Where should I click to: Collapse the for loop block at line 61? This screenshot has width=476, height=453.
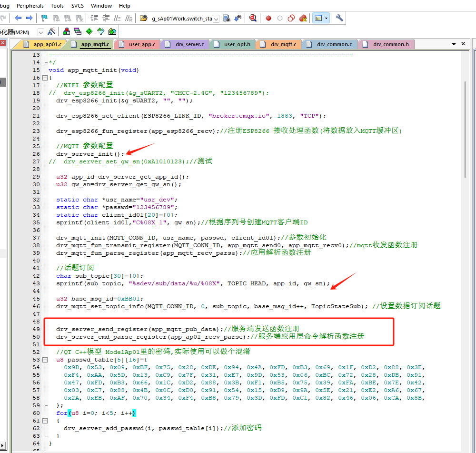(45, 421)
